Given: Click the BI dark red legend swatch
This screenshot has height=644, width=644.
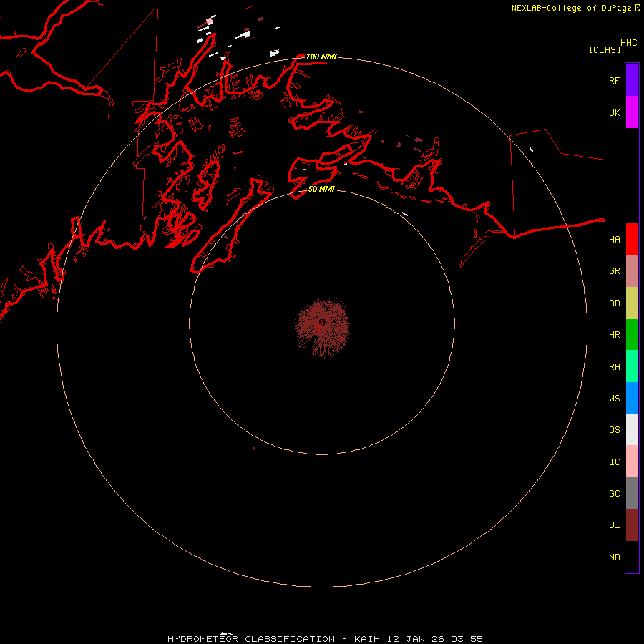Looking at the screenshot, I should [x=632, y=525].
